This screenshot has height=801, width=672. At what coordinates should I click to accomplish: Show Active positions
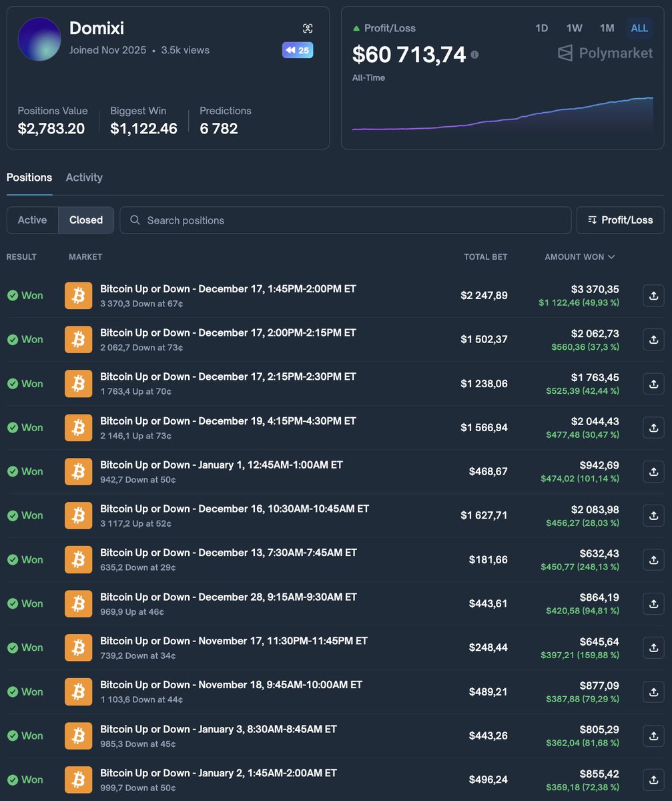[x=32, y=220]
